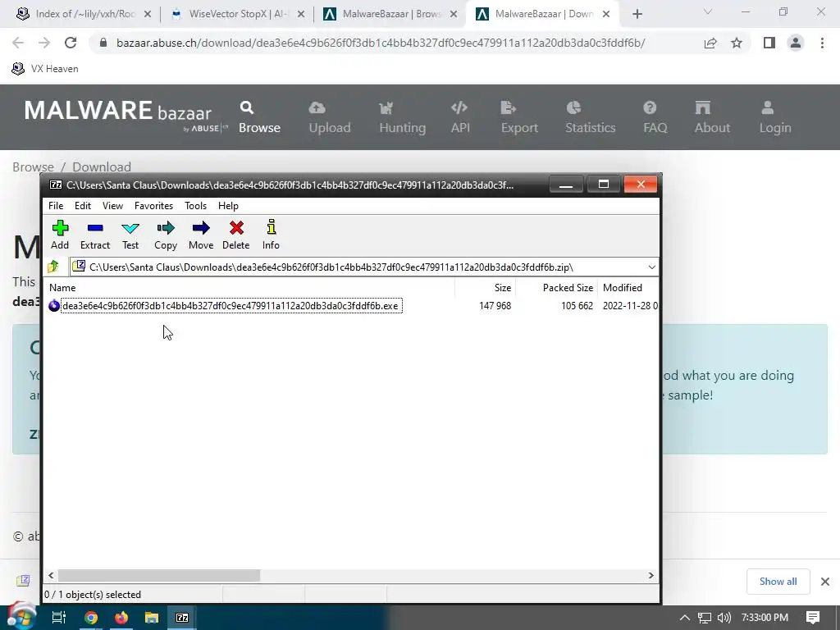The width and height of the screenshot is (840, 630).
Task: Click the scroll left arrow in 7-Zip
Action: [51, 575]
